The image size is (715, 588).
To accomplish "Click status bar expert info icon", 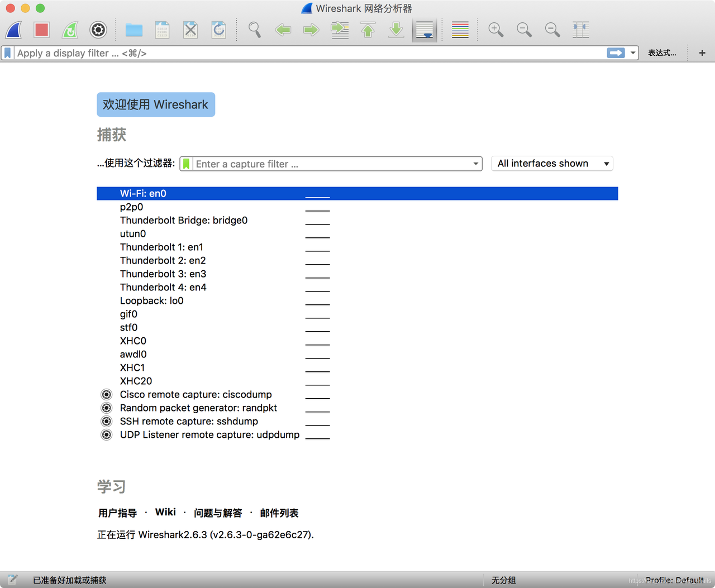I will click(13, 580).
